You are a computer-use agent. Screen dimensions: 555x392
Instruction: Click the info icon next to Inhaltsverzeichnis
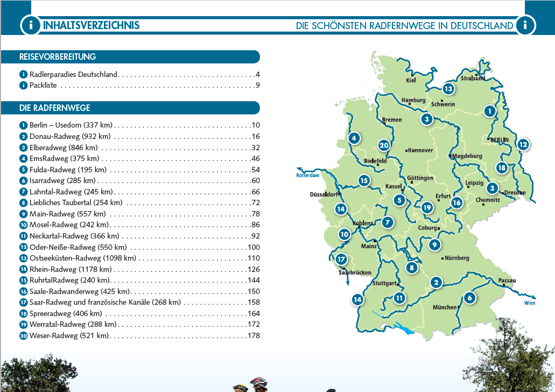coord(30,25)
